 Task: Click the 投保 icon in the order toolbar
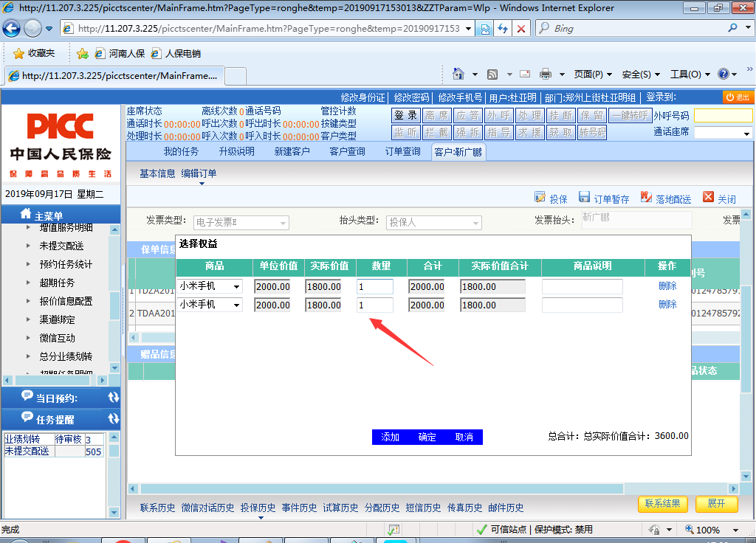click(x=540, y=198)
